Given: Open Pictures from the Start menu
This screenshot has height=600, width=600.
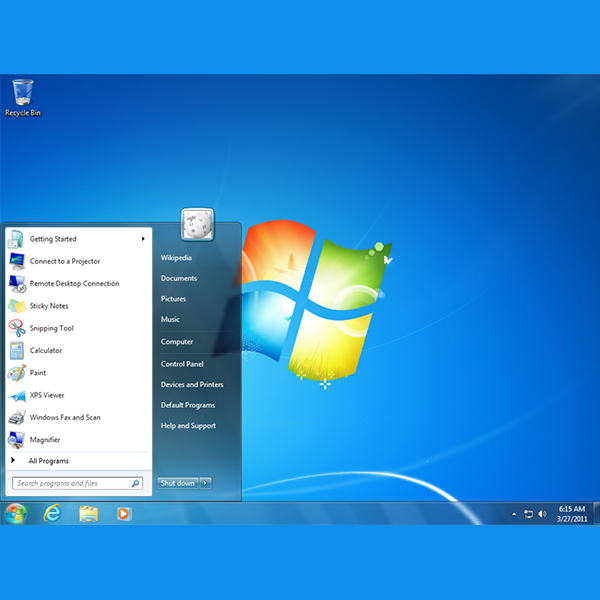Looking at the screenshot, I should pyautogui.click(x=173, y=299).
